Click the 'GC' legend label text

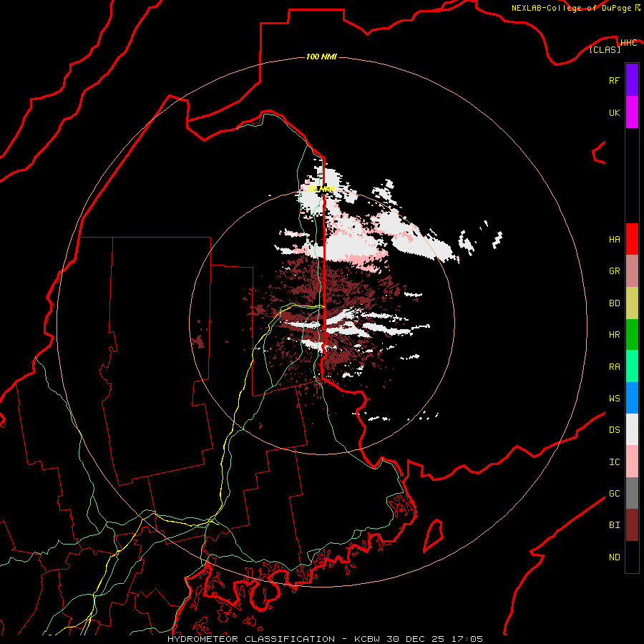tap(614, 493)
